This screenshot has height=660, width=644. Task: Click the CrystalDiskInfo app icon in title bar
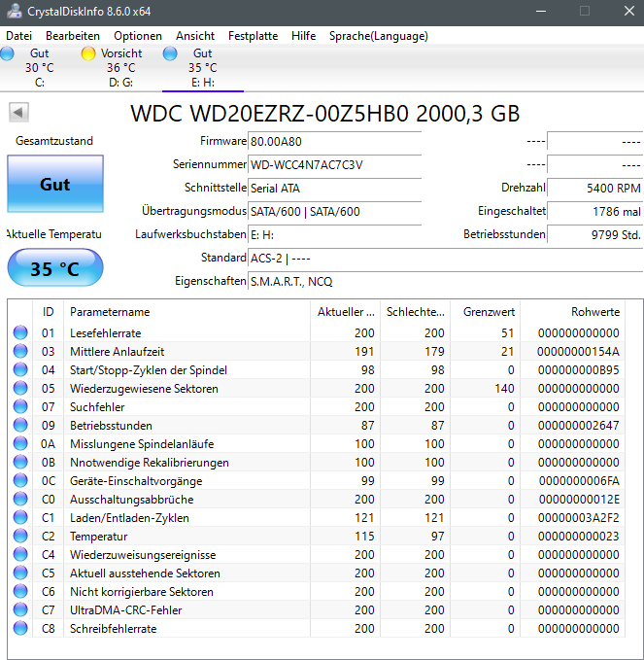pyautogui.click(x=15, y=11)
